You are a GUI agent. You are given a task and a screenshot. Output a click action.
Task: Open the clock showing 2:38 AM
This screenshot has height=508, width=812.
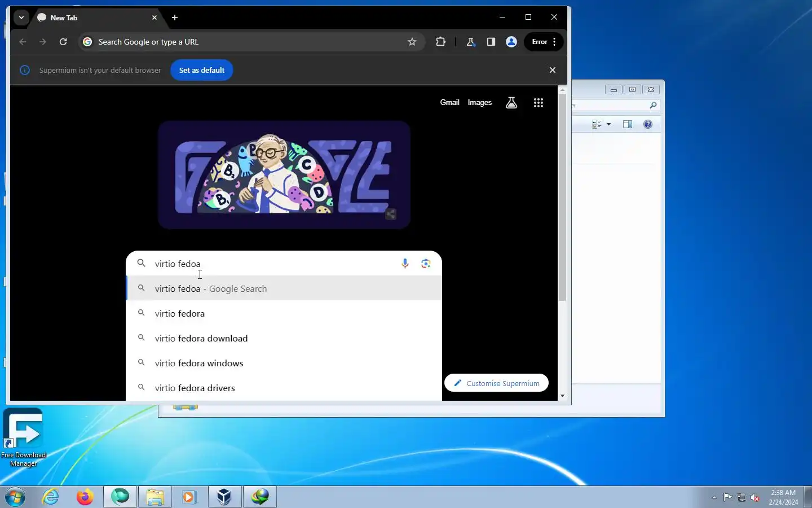pos(783,497)
